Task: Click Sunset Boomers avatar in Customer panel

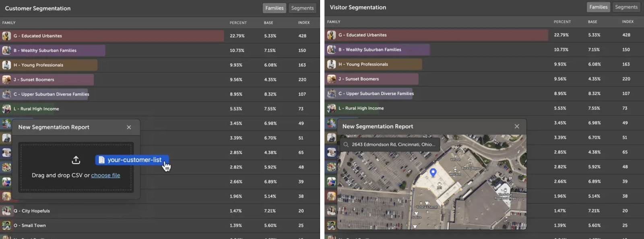Action: 6,80
